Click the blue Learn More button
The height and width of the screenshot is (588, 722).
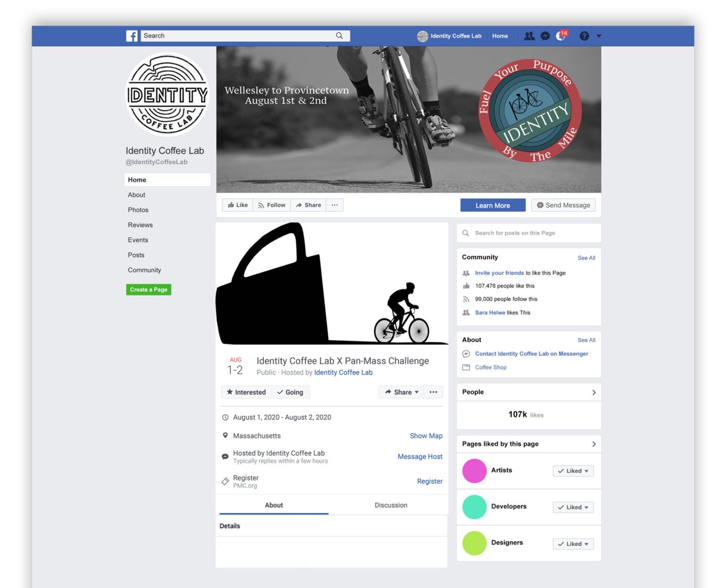(x=493, y=205)
